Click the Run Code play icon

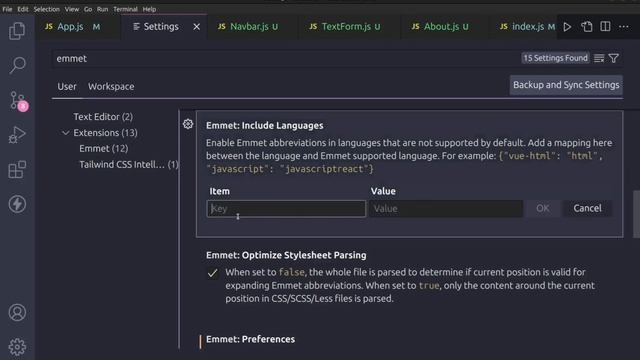(x=567, y=27)
